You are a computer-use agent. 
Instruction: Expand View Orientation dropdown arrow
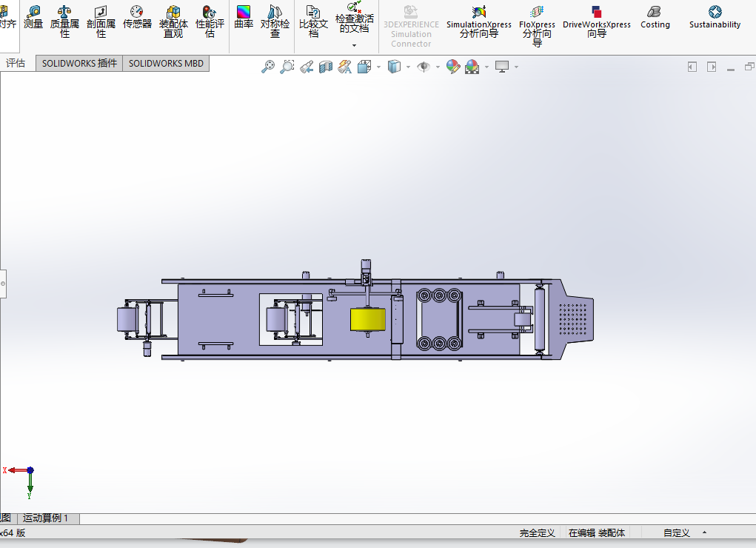coord(378,67)
